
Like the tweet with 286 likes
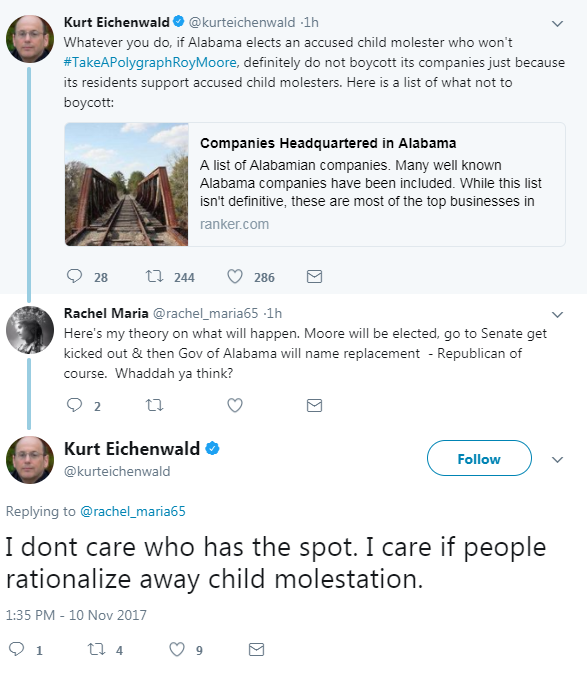click(235, 276)
